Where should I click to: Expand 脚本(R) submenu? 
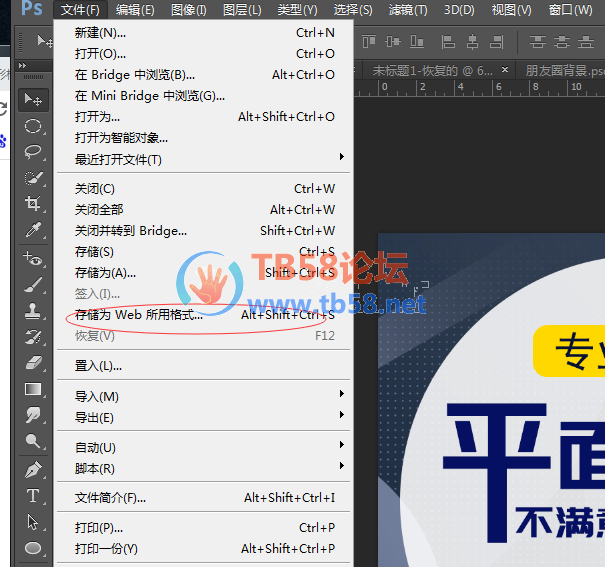(203, 468)
